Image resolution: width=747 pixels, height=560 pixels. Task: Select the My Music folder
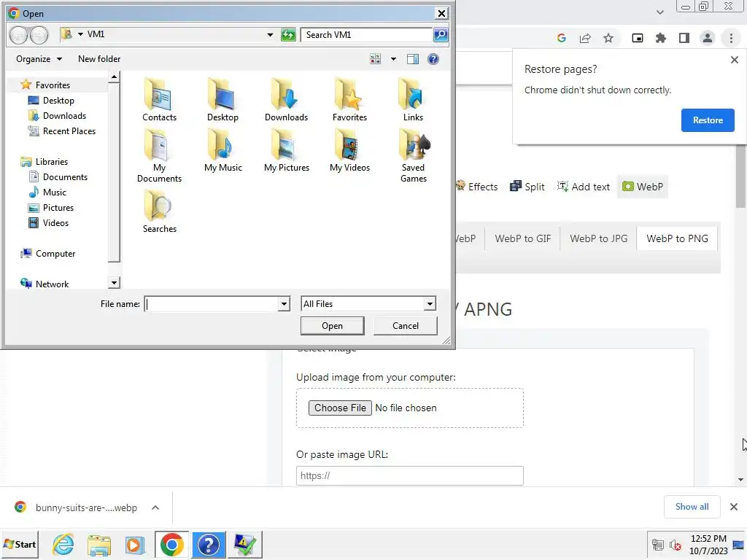tap(223, 150)
